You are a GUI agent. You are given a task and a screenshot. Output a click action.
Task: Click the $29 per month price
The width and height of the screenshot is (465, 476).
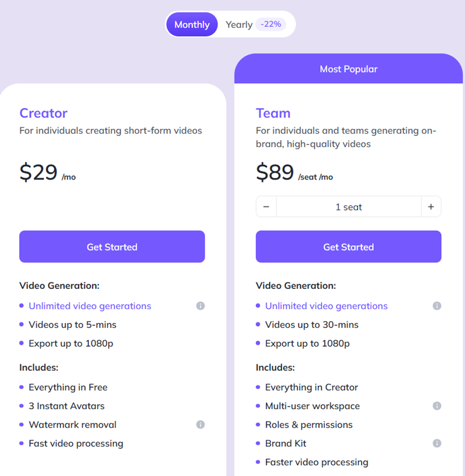coord(39,173)
